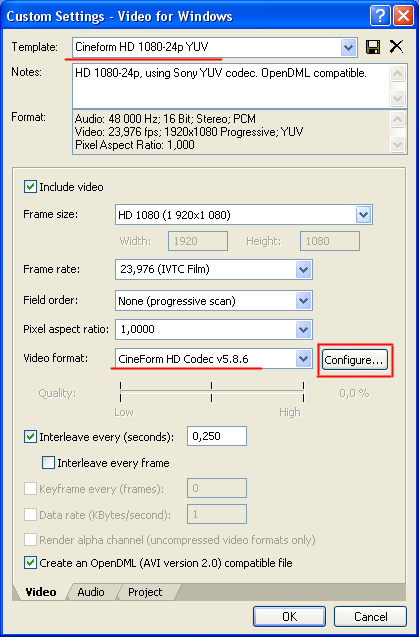
Task: Expand the Video format dropdown
Action: click(303, 359)
